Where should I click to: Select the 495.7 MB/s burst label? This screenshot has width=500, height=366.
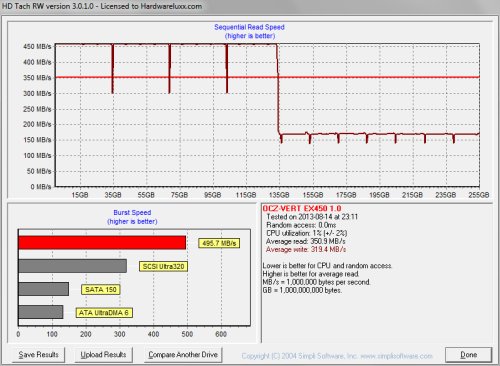coord(219,243)
